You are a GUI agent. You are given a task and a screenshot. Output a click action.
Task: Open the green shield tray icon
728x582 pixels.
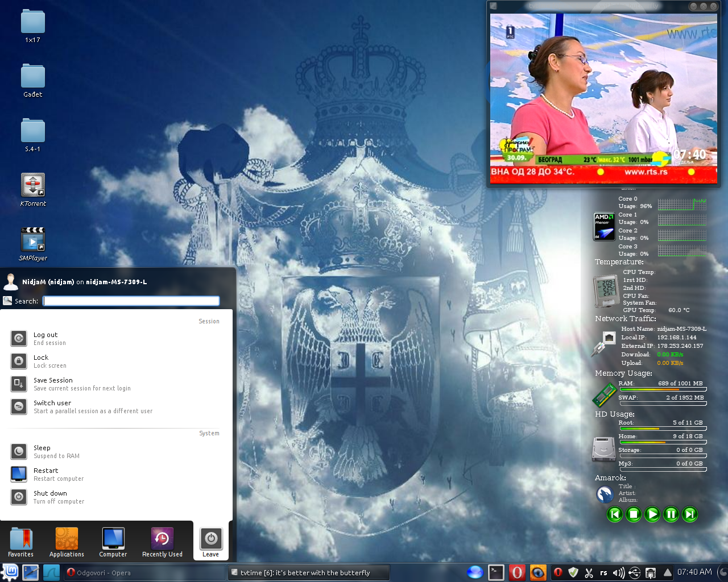coord(573,572)
